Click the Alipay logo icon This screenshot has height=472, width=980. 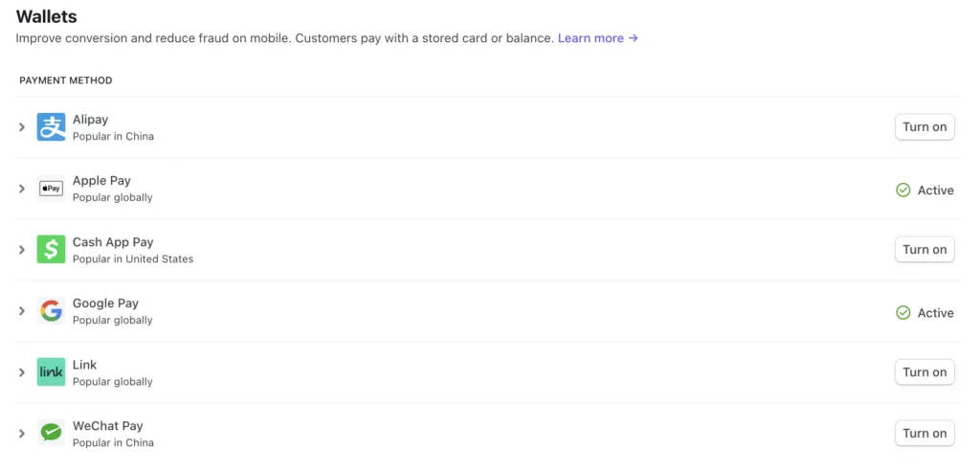point(51,127)
